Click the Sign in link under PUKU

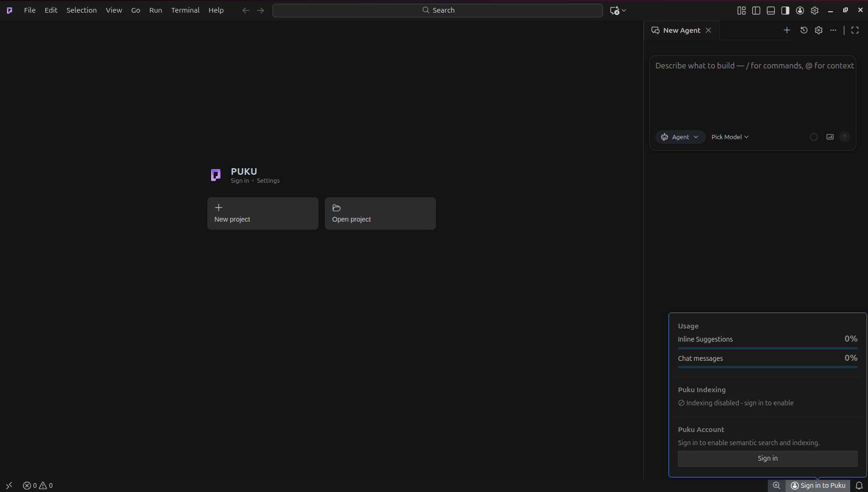240,181
